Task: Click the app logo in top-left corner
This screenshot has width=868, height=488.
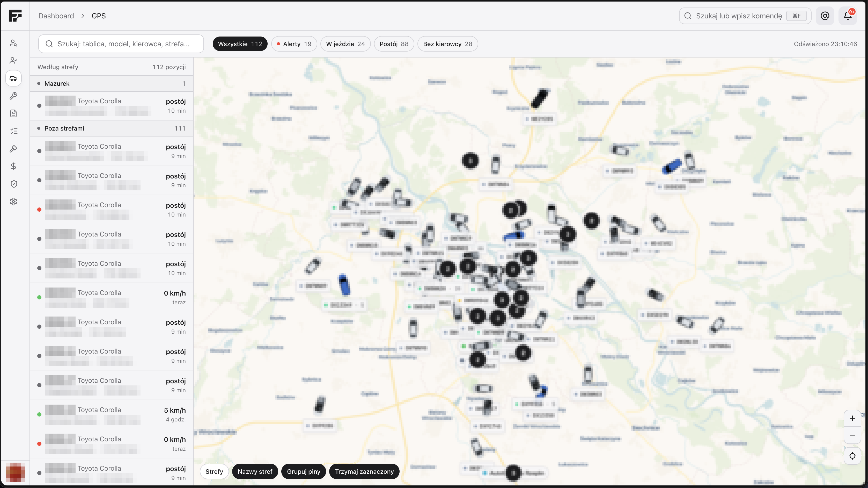Action: click(x=15, y=16)
